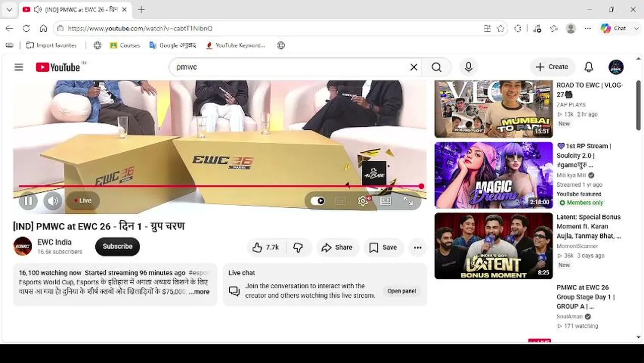Toggle the autoplay switch in player
This screenshot has width=644, height=363.
point(318,201)
